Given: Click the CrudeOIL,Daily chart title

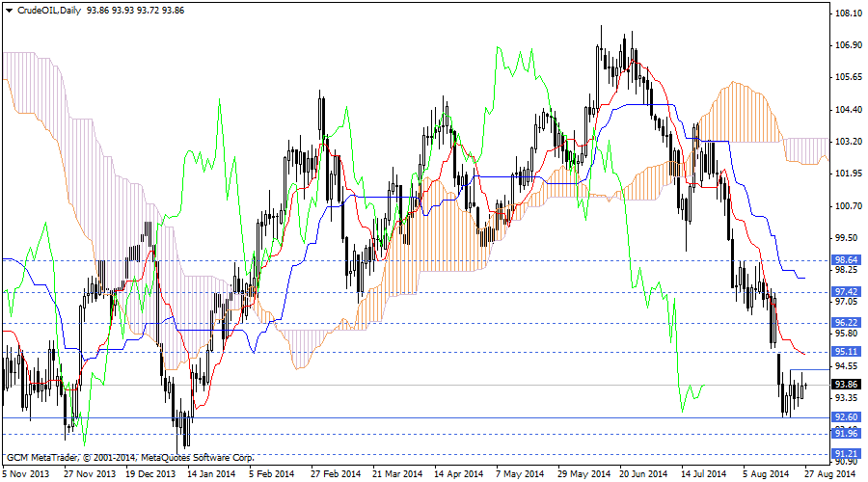Looking at the screenshot, I should tap(48, 10).
